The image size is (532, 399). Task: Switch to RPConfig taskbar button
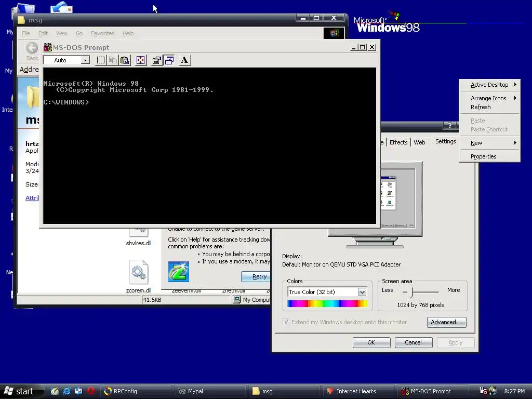136,391
